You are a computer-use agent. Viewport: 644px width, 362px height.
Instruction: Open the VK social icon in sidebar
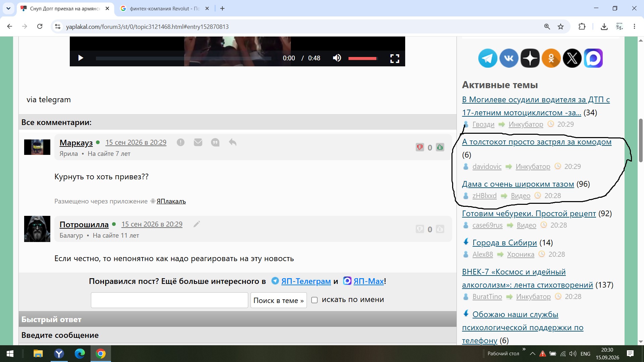click(509, 58)
